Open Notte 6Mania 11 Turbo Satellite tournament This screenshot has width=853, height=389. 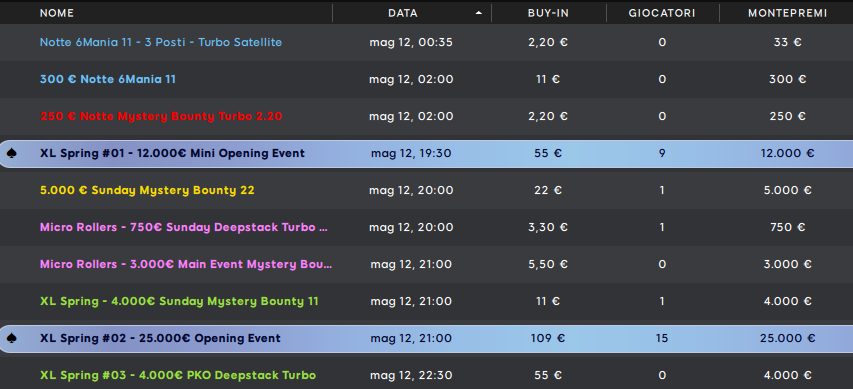point(161,42)
